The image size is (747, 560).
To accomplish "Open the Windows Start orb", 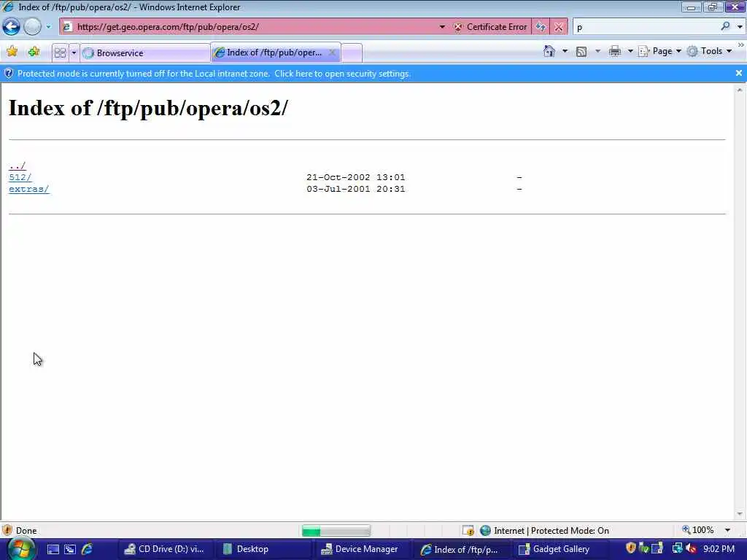I will (x=21, y=549).
